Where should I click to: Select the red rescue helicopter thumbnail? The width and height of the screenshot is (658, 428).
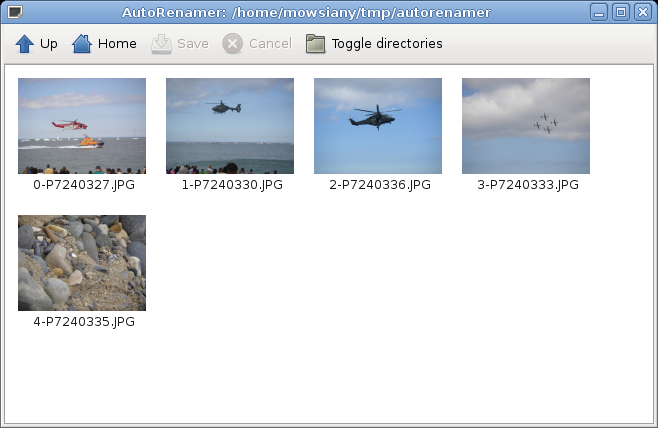click(82, 126)
